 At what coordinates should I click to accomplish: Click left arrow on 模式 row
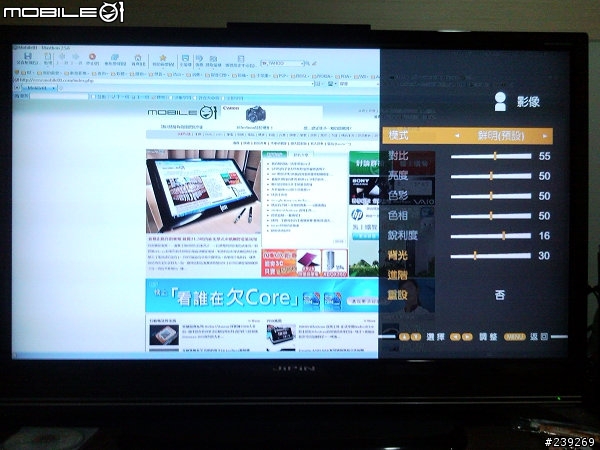point(457,135)
